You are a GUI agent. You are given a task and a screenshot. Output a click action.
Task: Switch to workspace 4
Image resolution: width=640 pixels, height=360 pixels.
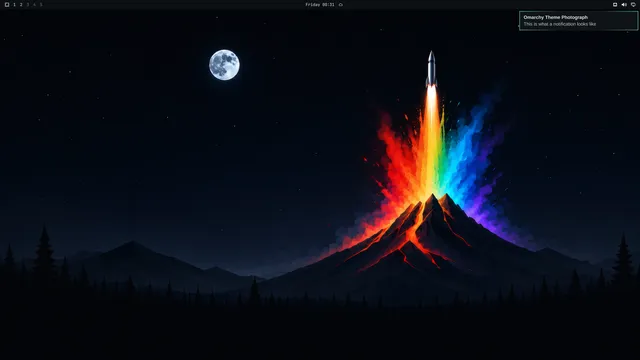pos(34,4)
